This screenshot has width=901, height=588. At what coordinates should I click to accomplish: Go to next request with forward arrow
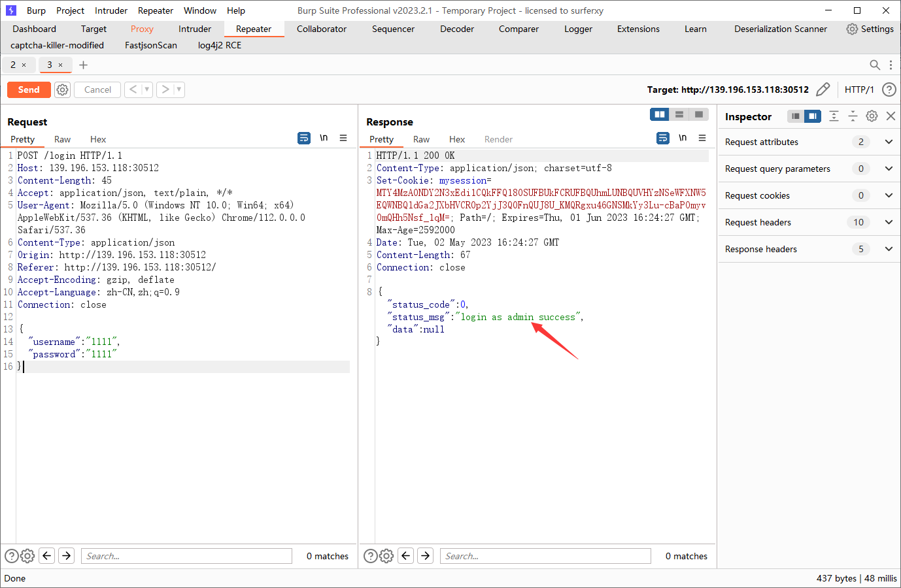[165, 90]
